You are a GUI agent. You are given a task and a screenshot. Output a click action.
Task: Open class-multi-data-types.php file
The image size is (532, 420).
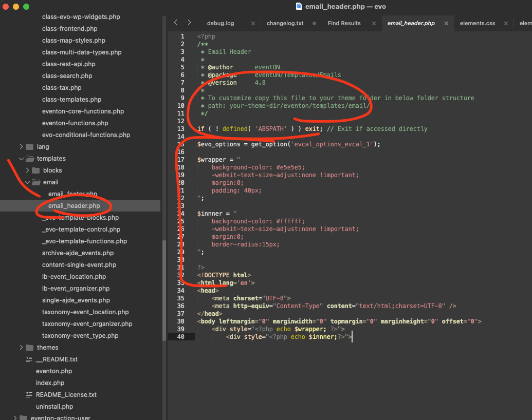point(82,52)
